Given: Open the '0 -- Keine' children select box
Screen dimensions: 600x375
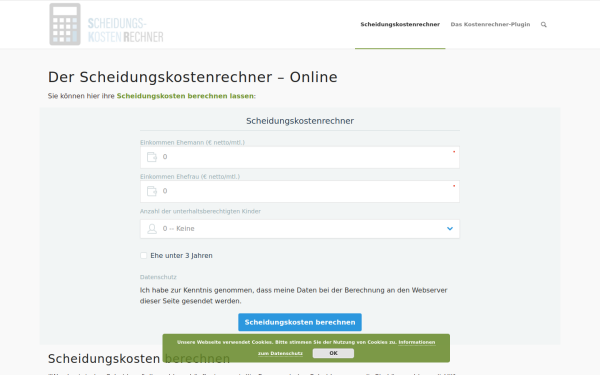Looking at the screenshot, I should [300, 228].
